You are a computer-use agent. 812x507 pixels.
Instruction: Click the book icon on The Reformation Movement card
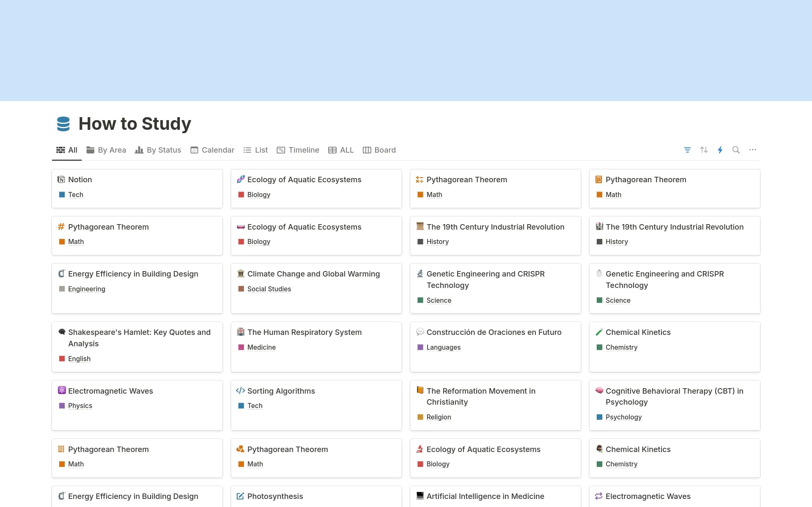coord(420,391)
